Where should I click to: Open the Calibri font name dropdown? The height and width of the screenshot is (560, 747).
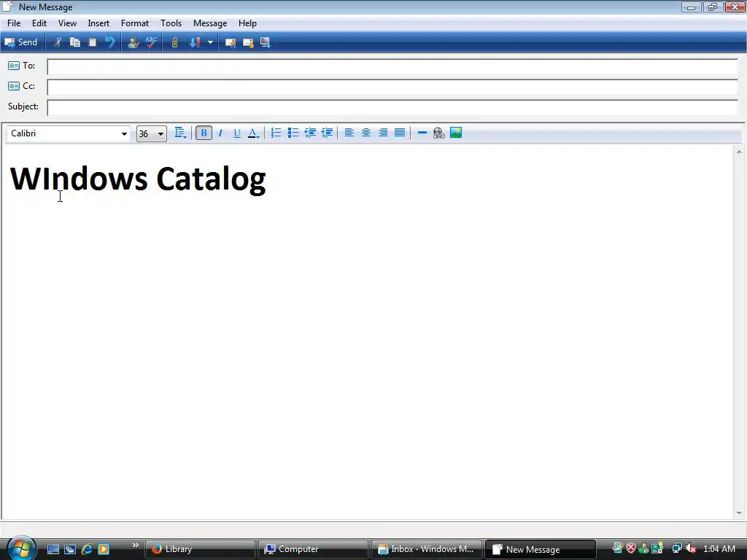coord(124,134)
